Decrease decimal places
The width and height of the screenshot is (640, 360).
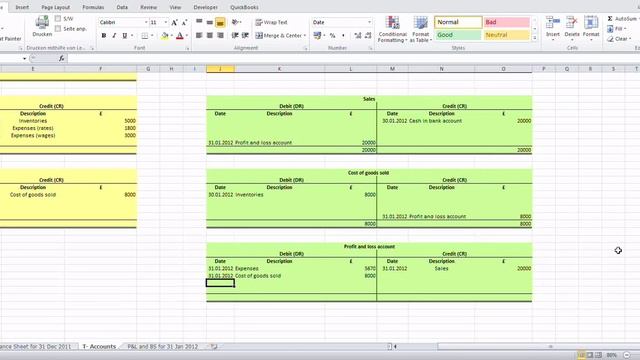tap(368, 36)
